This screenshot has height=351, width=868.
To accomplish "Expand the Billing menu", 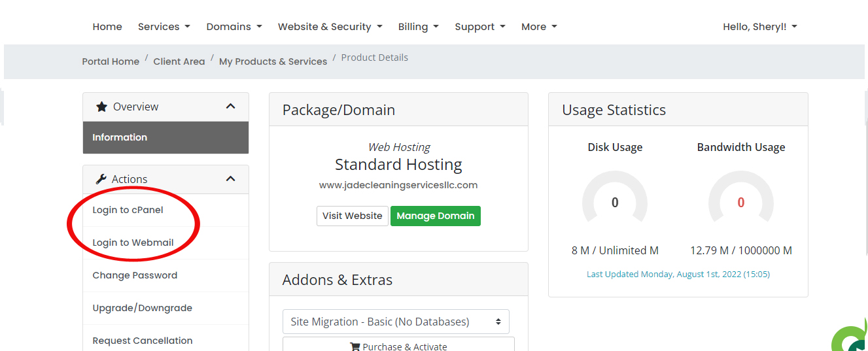I will pos(418,27).
